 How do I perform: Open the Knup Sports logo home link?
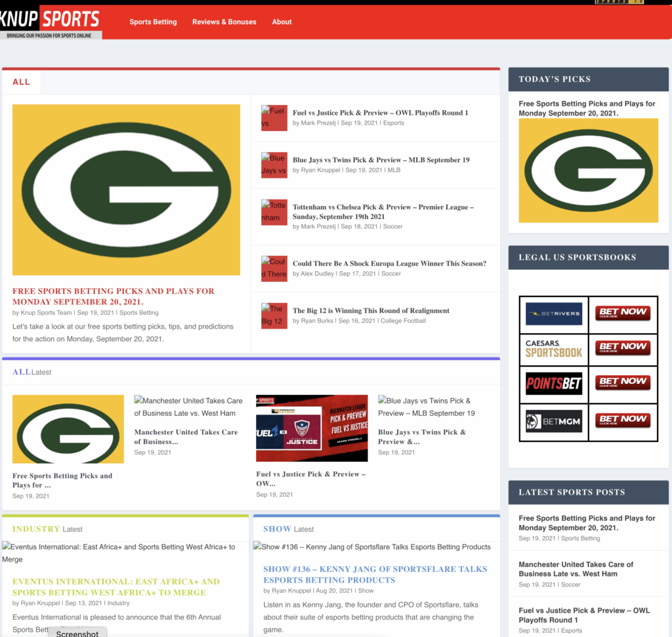(51, 22)
